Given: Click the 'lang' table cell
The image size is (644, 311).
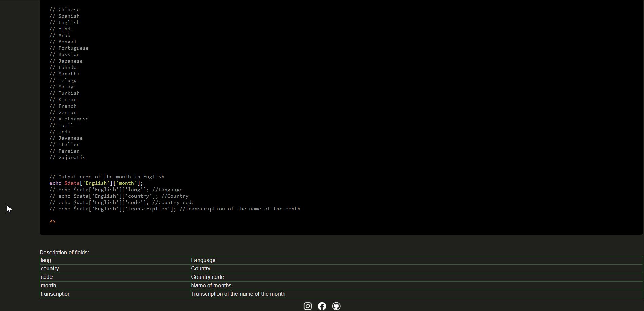Looking at the screenshot, I should pos(115,260).
